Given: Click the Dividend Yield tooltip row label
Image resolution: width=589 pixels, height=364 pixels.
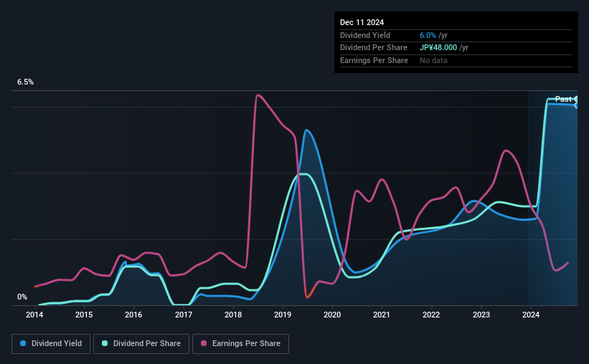Looking at the screenshot, I should tap(365, 35).
